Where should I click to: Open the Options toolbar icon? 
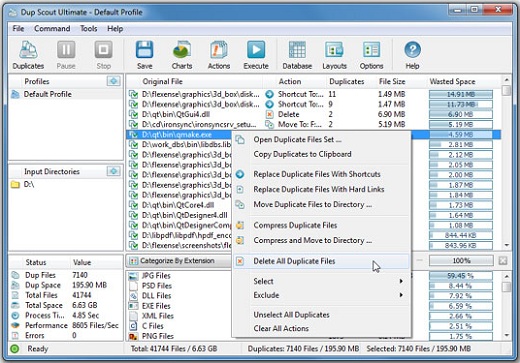371,50
